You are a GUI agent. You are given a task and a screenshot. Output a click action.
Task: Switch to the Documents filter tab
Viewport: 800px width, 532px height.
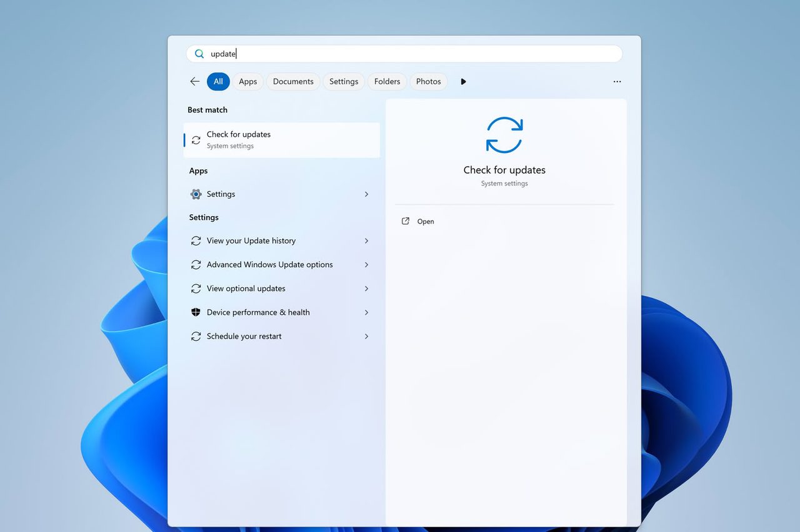click(293, 81)
